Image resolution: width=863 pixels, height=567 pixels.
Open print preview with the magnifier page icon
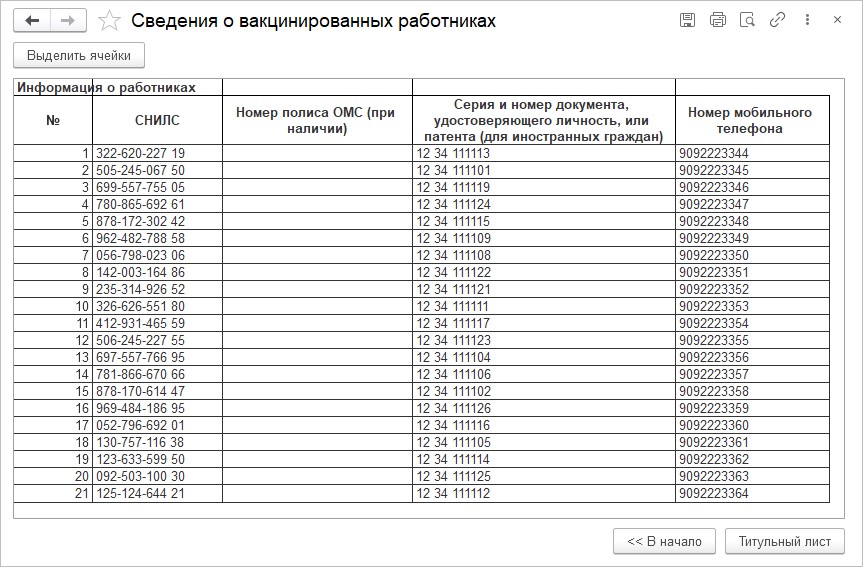(x=747, y=20)
